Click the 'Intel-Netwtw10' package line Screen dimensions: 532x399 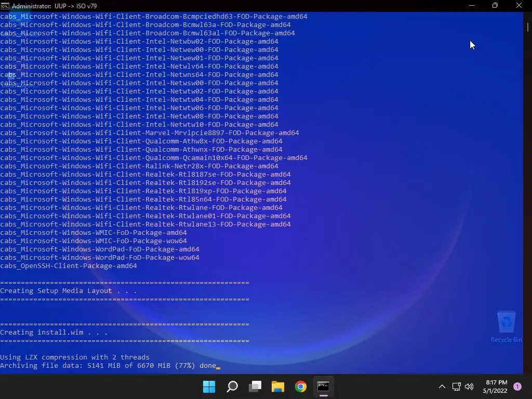coord(139,125)
